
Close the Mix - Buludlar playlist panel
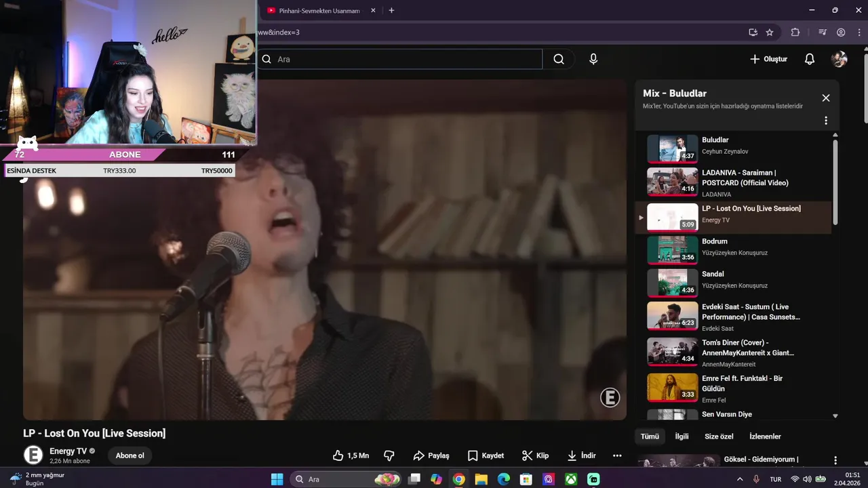[x=826, y=98]
